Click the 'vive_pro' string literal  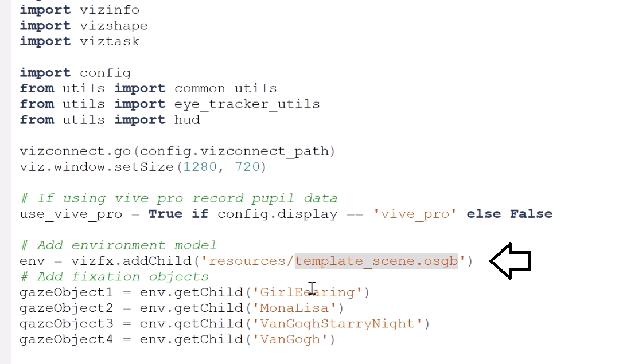pyautogui.click(x=414, y=214)
